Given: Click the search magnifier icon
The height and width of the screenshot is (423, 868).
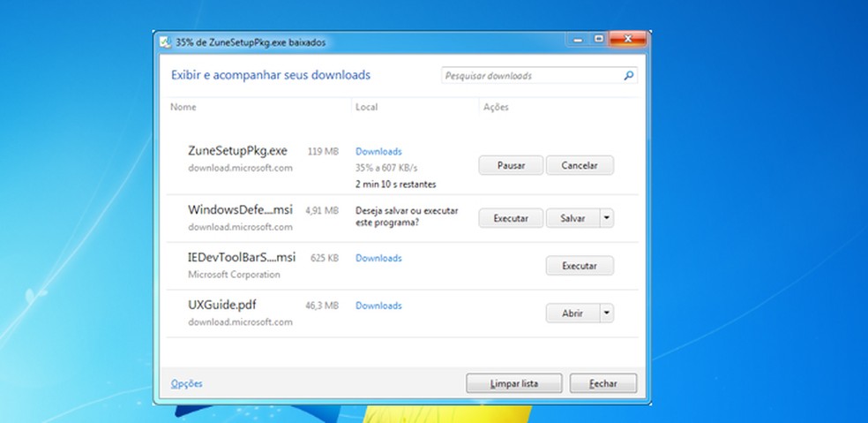Looking at the screenshot, I should pos(628,75).
